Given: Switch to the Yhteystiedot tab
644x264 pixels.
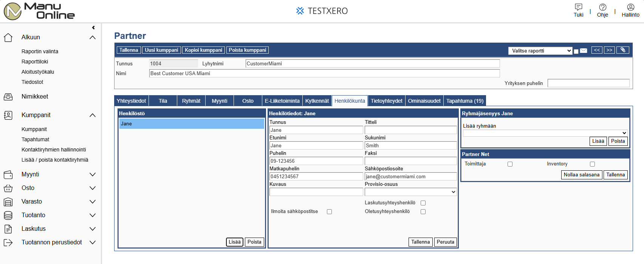Looking at the screenshot, I should point(131,101).
